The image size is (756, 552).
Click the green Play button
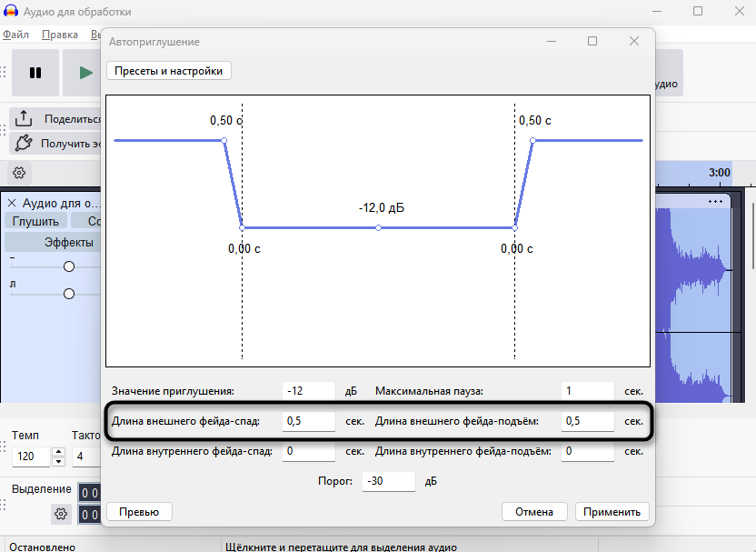click(x=85, y=73)
